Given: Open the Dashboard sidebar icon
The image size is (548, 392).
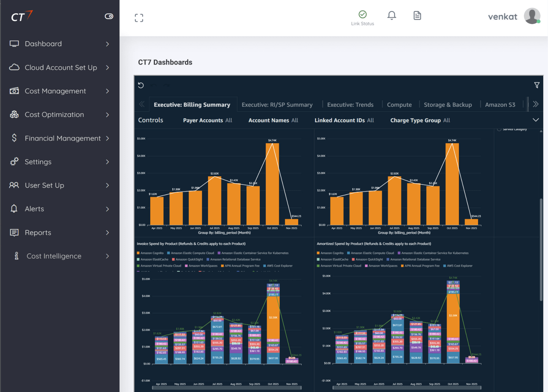Looking at the screenshot, I should point(14,43).
